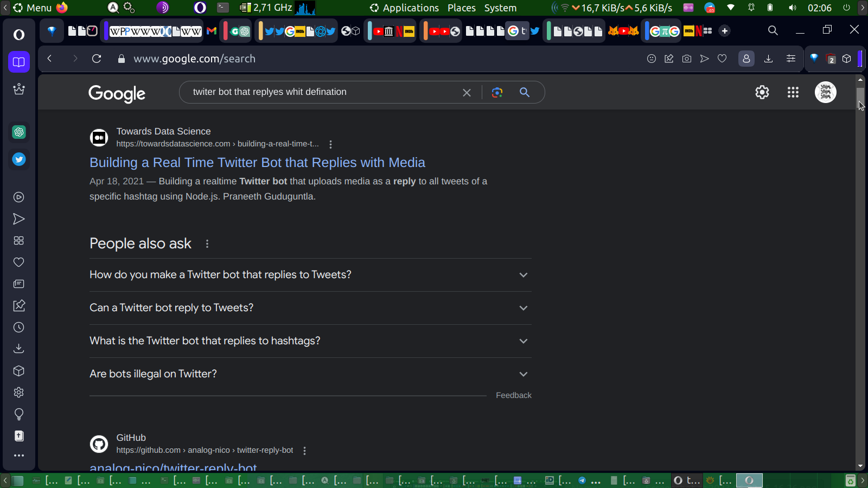This screenshot has height=488, width=868.
Task: Open the System menu
Action: point(500,8)
